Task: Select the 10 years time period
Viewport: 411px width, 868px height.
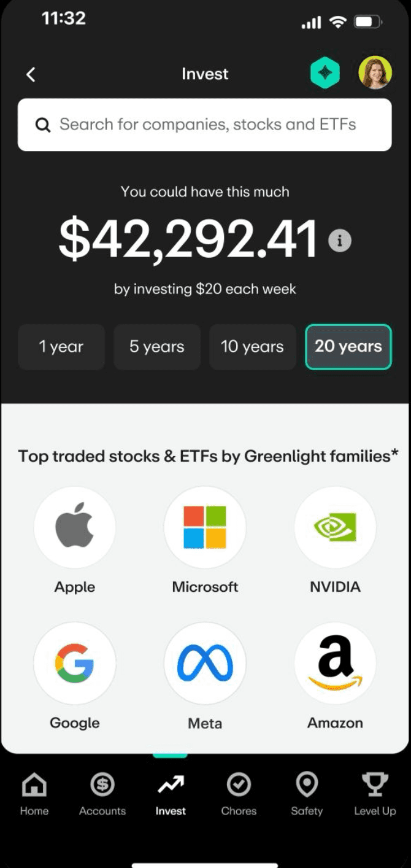Action: [x=252, y=347]
